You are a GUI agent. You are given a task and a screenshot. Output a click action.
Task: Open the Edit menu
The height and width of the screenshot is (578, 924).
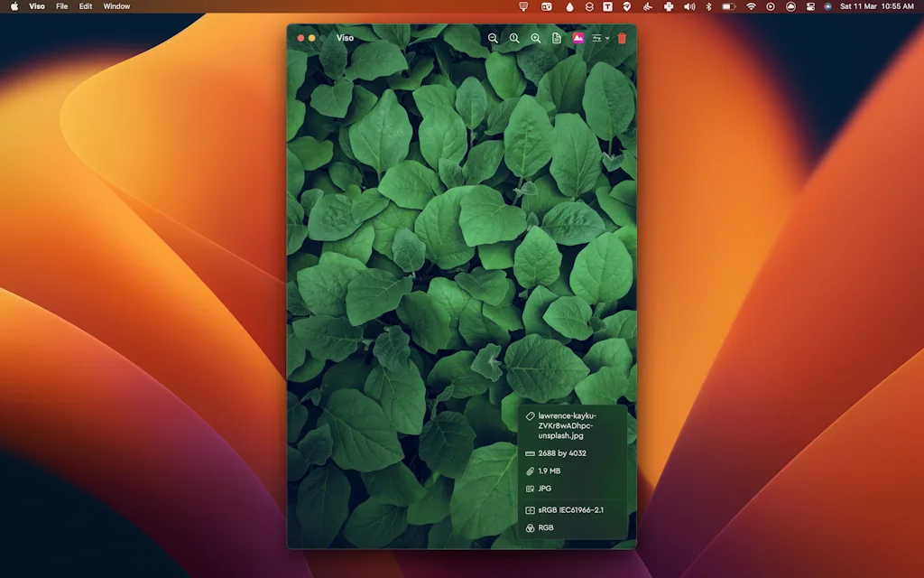[86, 6]
